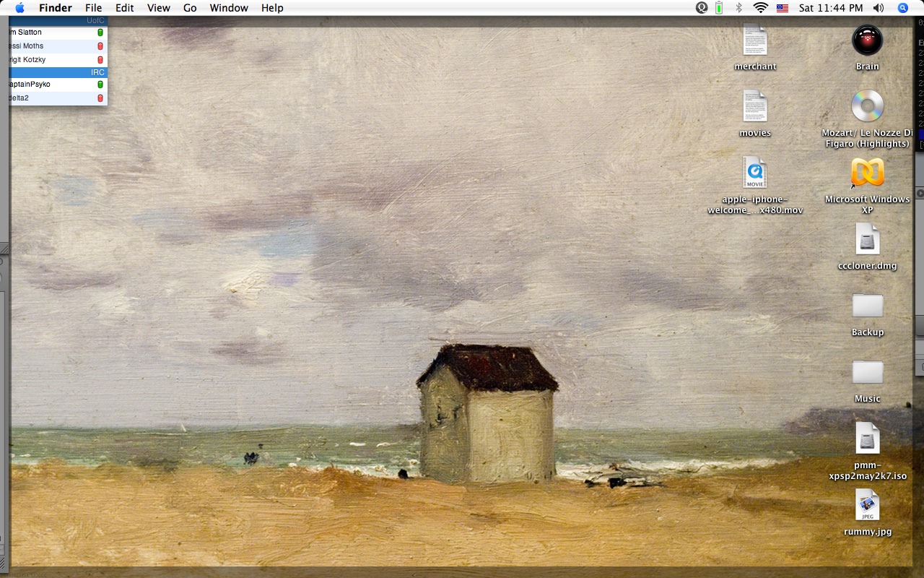924x578 pixels.
Task: Select the cccloner.dmg disk image
Action: pos(867,239)
